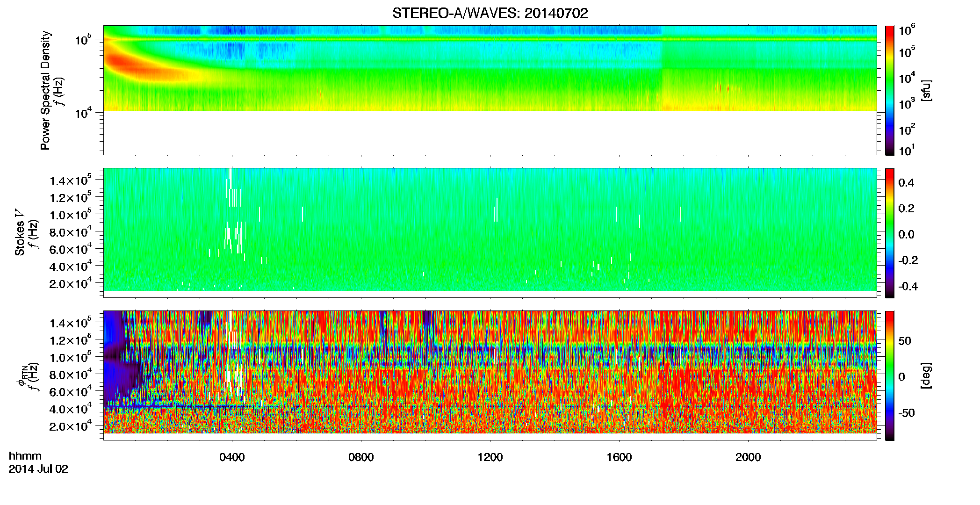The width and height of the screenshot is (980, 505).
Task: Click the Stokes V color bar
Action: [890, 233]
